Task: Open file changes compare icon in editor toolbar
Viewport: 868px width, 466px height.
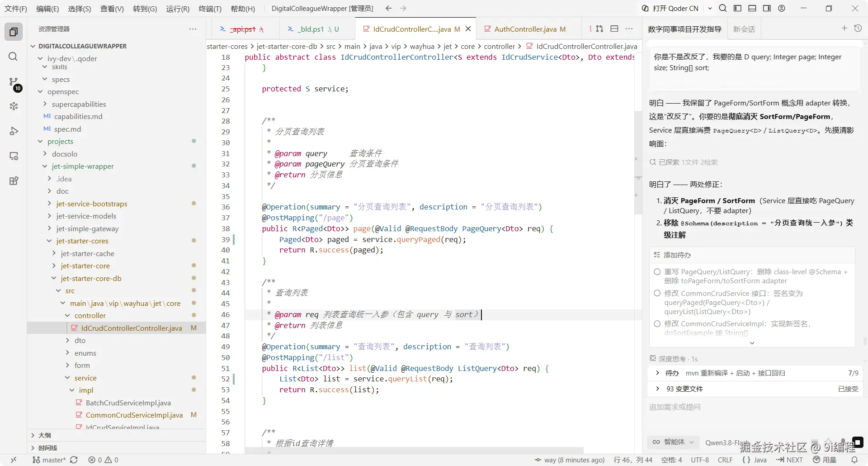Action: (x=599, y=29)
